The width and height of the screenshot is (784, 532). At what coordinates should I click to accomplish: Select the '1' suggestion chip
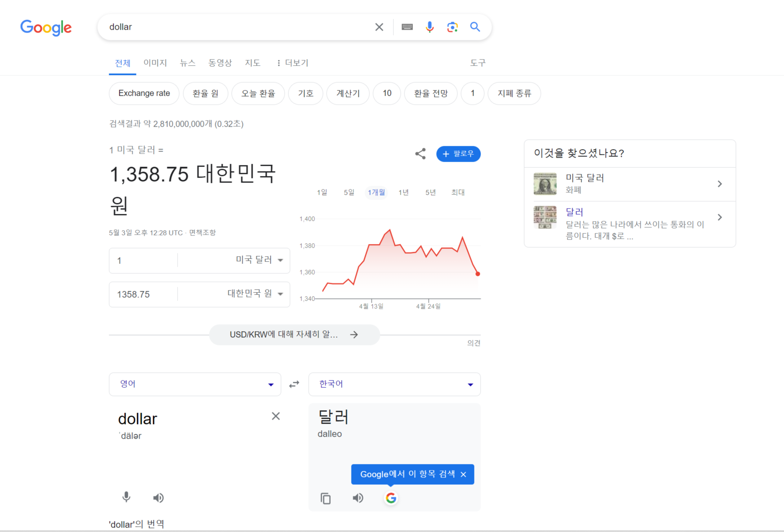point(472,93)
